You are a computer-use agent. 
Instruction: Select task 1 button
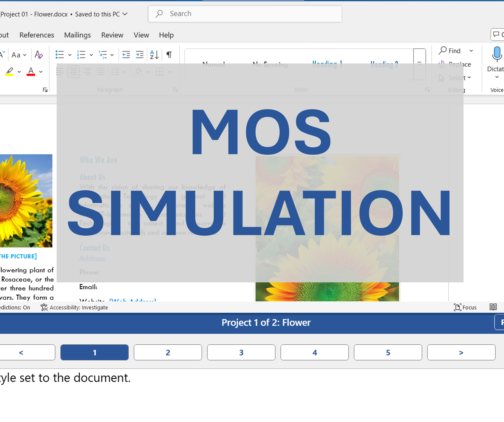[x=95, y=352]
